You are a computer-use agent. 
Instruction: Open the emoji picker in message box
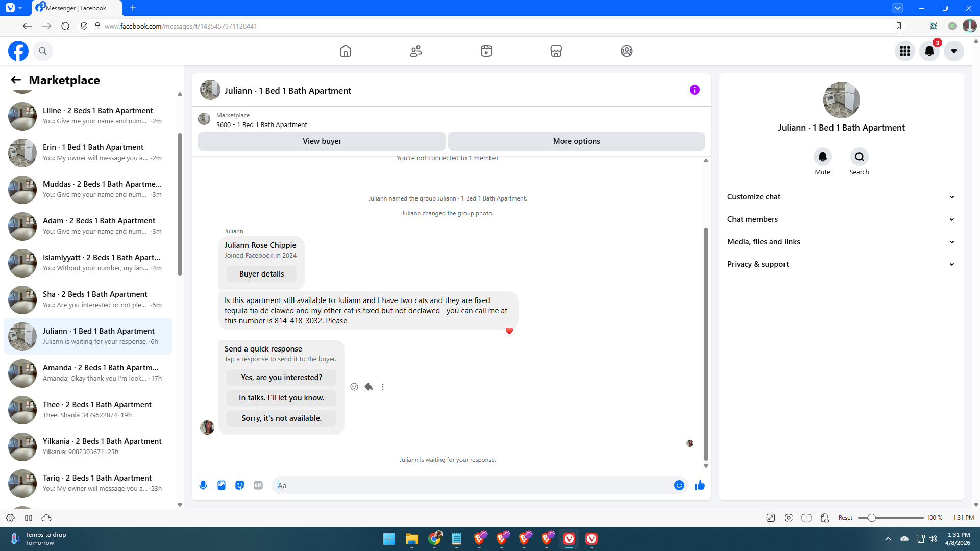(679, 485)
